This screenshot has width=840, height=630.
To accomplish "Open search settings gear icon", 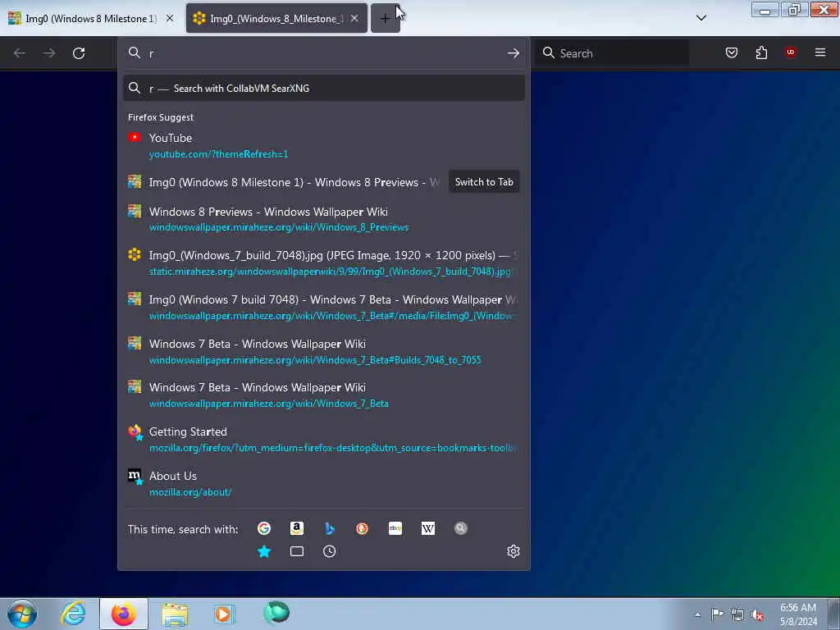I will coord(514,551).
